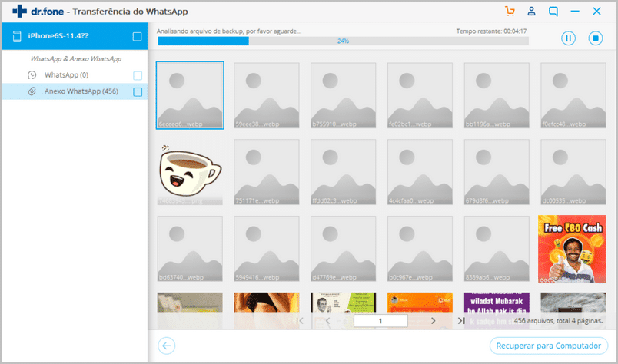The width and height of the screenshot is (618, 364).
Task: Open the shopping cart icon
Action: point(510,12)
